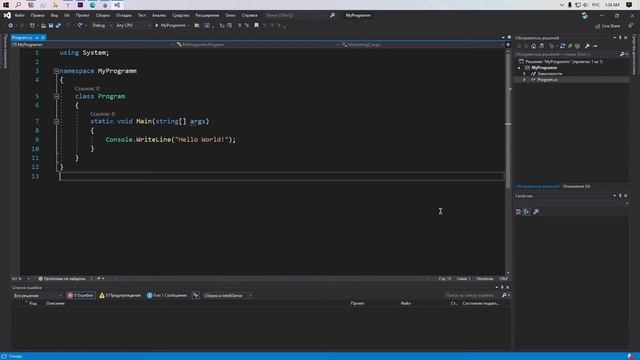640x360 pixels.
Task: Click the Error List search field
Action: pos(472,295)
